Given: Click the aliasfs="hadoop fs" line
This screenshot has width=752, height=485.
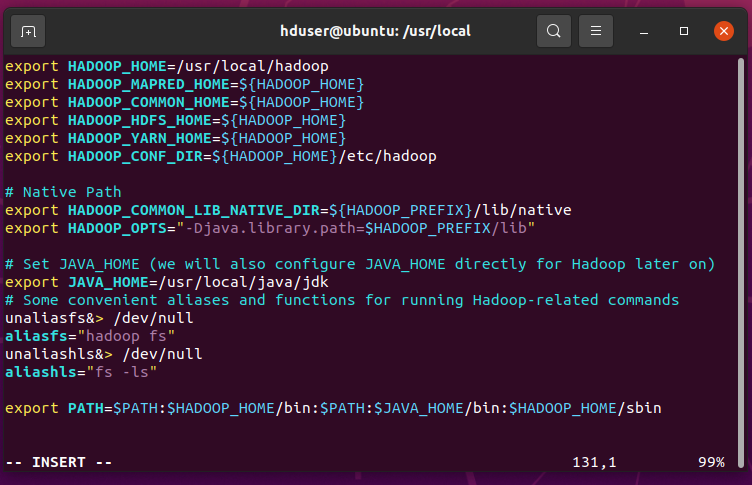Looking at the screenshot, I should (x=90, y=336).
